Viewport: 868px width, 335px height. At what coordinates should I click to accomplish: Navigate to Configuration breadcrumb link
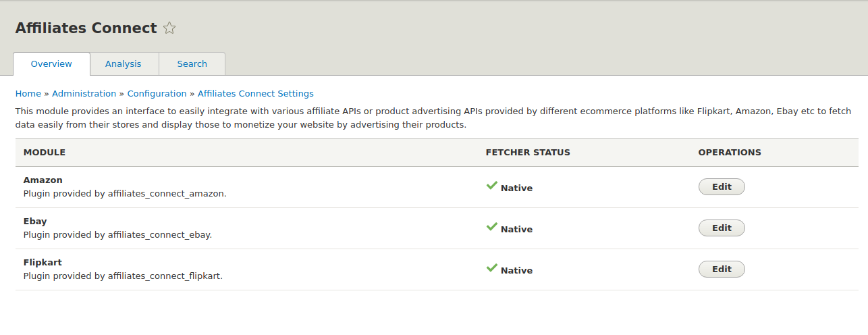click(157, 94)
